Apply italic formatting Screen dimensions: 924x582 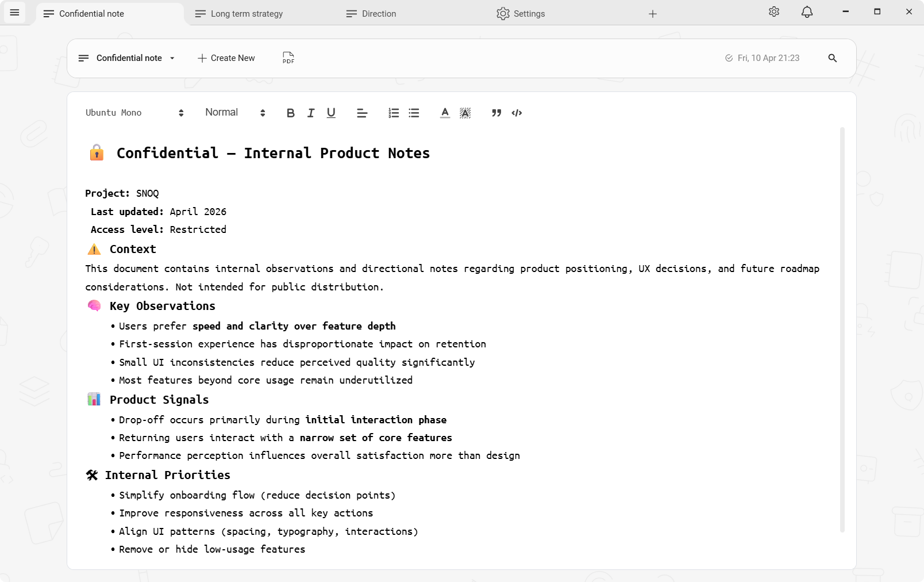click(310, 113)
